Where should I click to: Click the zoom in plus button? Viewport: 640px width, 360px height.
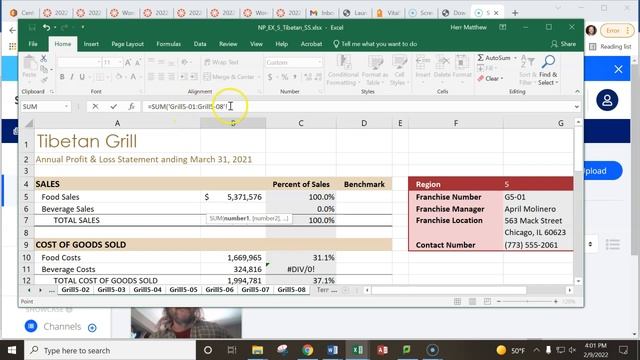(556, 302)
